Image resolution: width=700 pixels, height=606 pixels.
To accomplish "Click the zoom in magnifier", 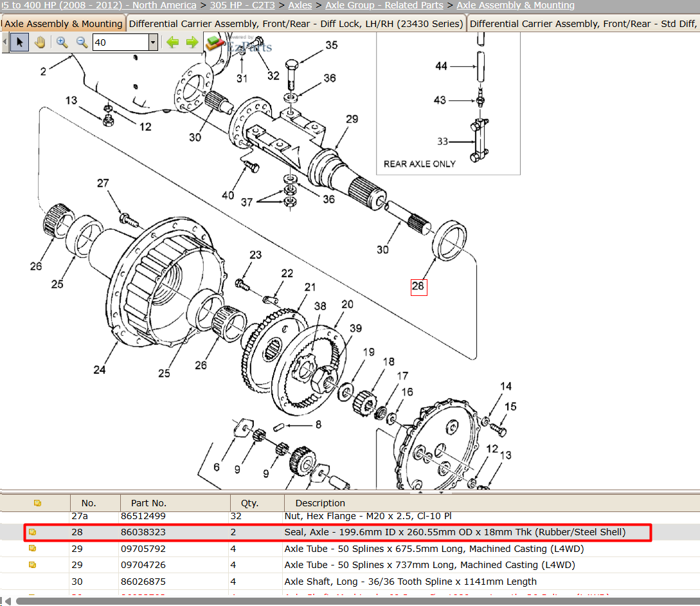I will (62, 42).
